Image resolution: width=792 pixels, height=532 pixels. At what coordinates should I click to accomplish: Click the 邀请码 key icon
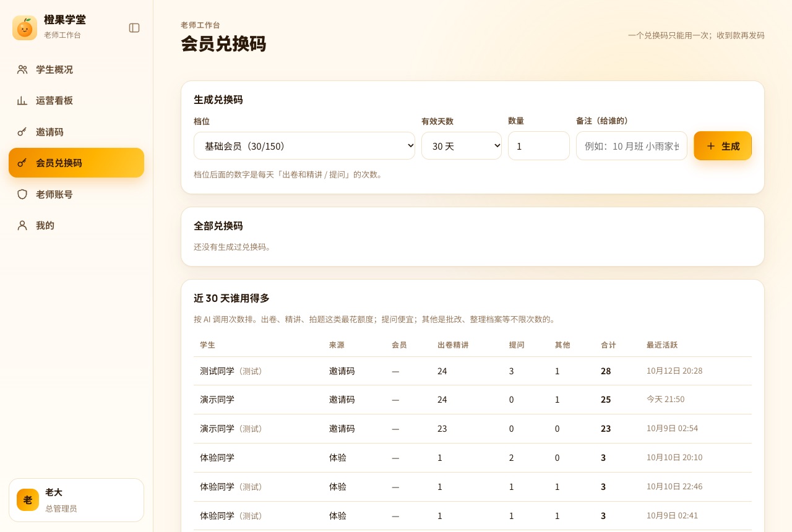pos(22,132)
